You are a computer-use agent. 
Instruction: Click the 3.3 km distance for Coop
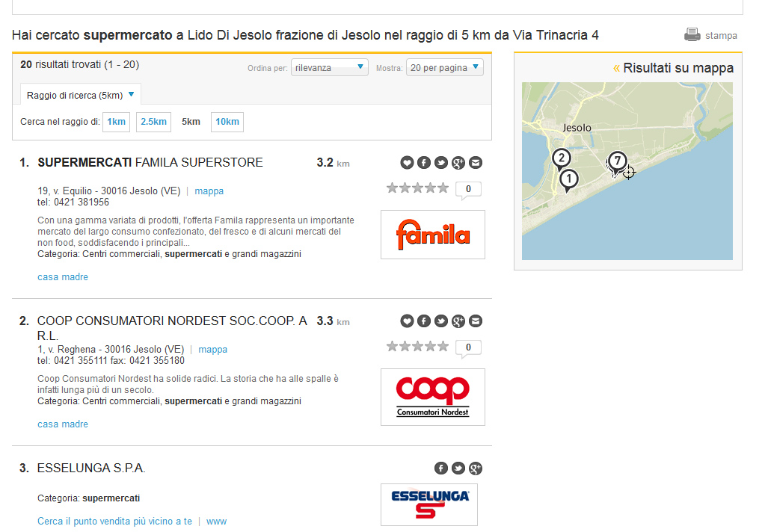coord(334,321)
